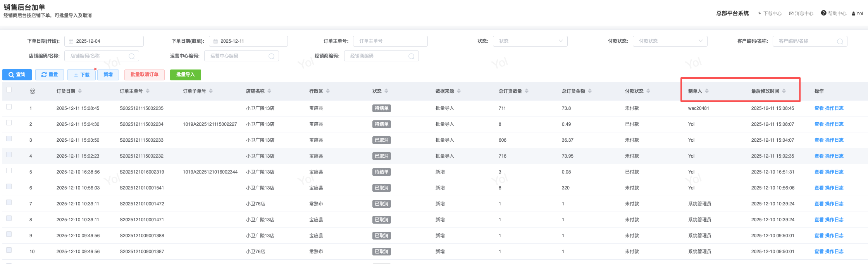This screenshot has height=264, width=868.
Task: Click the table column settings gear icon
Action: tap(33, 91)
